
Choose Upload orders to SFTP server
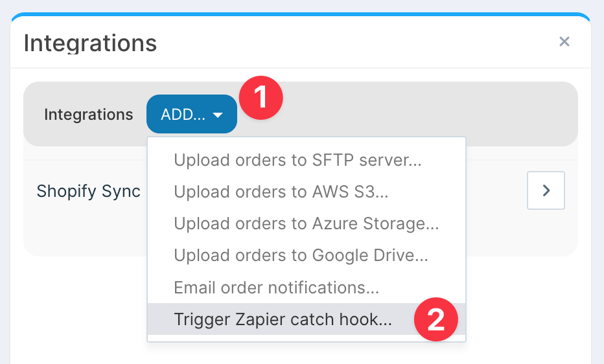297,160
